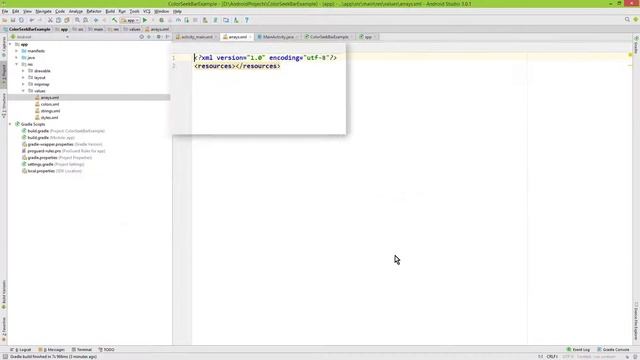Select proguard-rules.pro file
Screen dimensions: 640x360
click(x=63, y=151)
